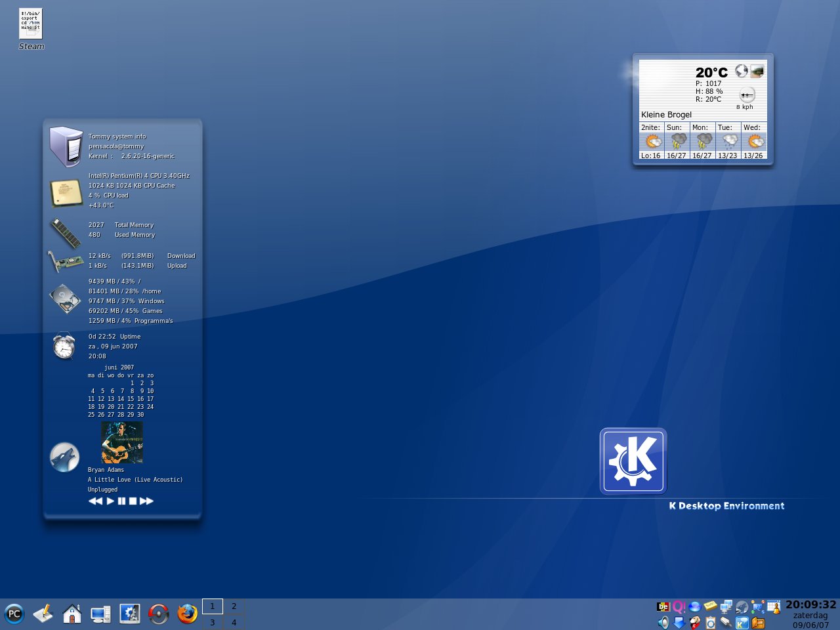
Task: Click the hard disk icon in system widget
Action: (x=64, y=299)
